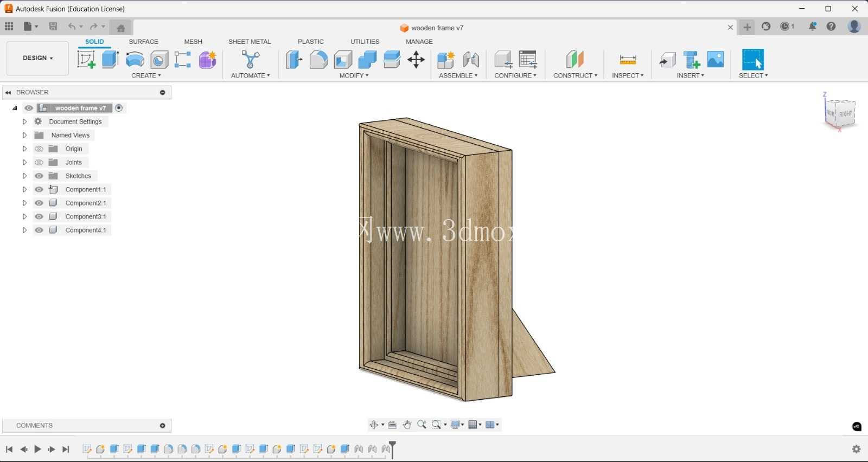
Task: Select the Fillet tool
Action: [318, 60]
